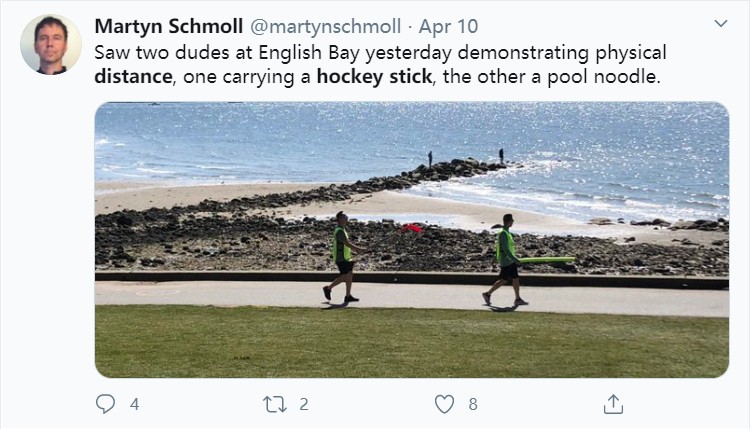Viewport: 751px width, 429px height.
Task: Click the reply speech bubble icon
Action: (105, 404)
